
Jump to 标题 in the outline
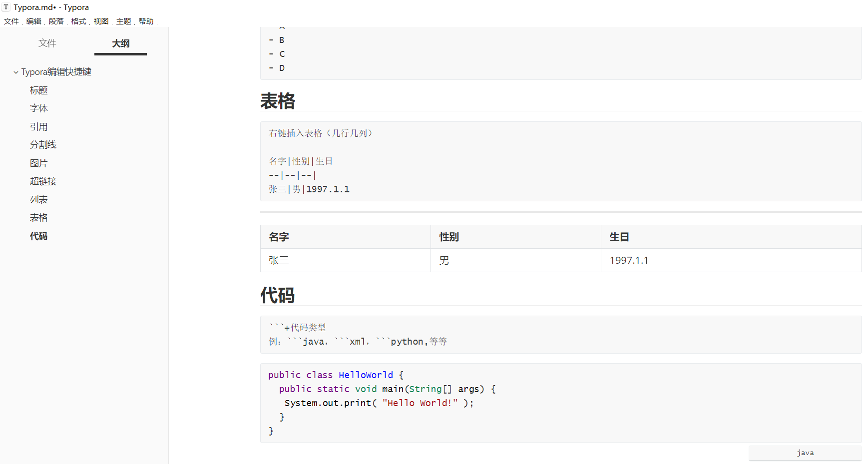(39, 90)
